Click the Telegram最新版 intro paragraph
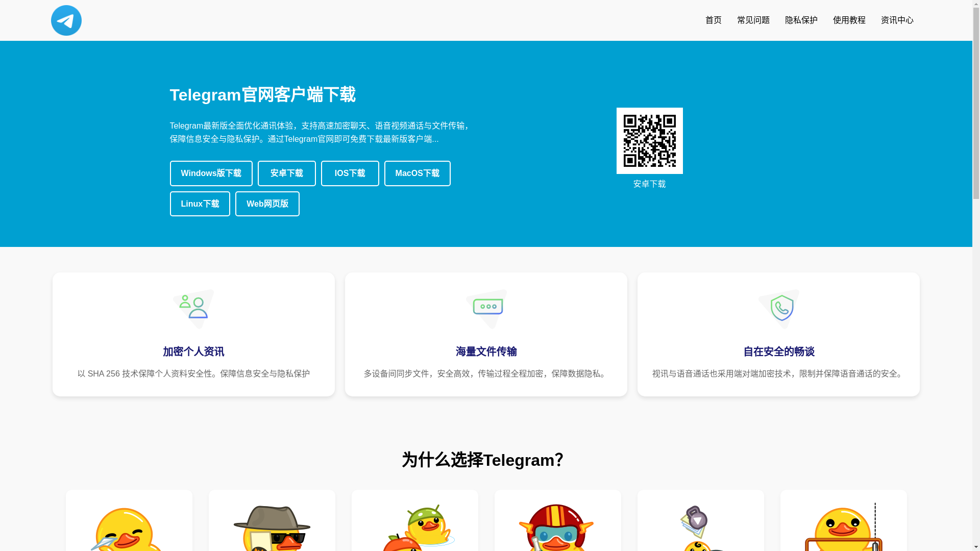Viewport: 980px width, 551px height. [322, 133]
